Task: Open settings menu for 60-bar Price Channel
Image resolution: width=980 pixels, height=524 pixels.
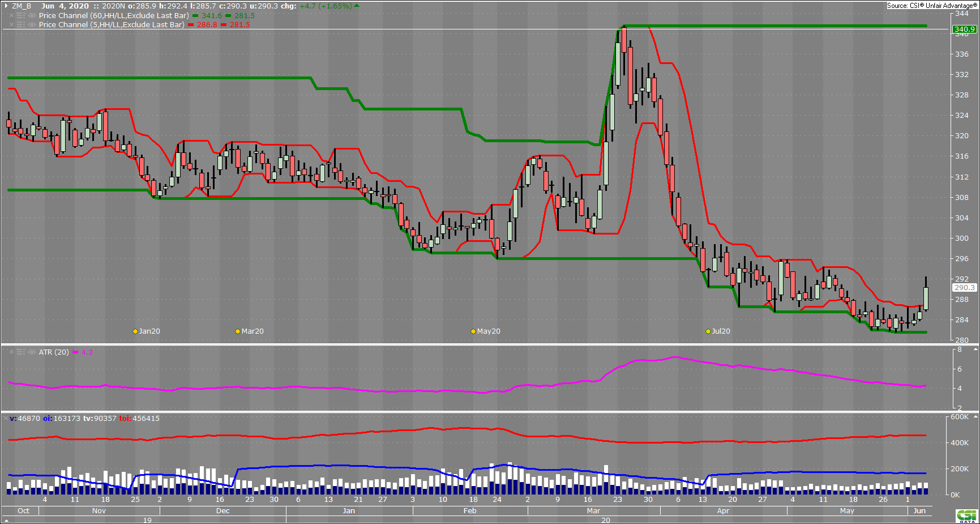Action: (x=21, y=16)
